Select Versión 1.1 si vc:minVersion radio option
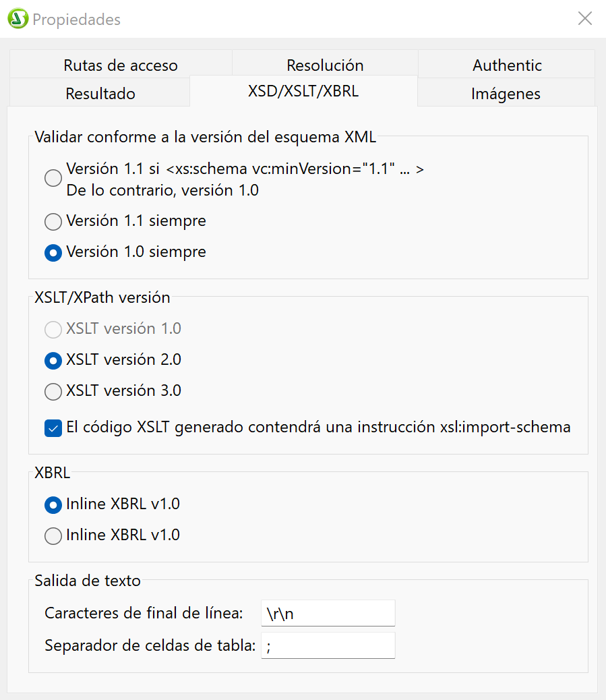This screenshot has width=606, height=700. [x=53, y=179]
